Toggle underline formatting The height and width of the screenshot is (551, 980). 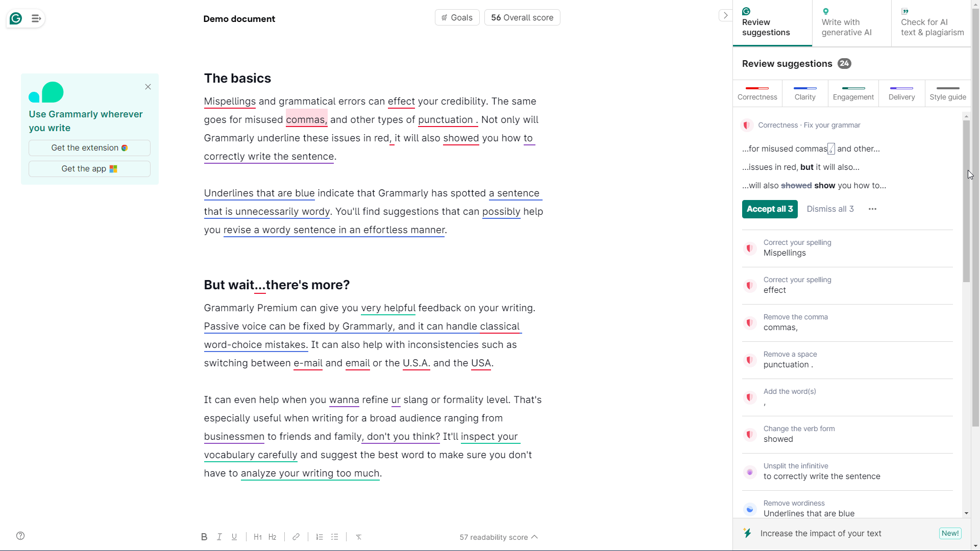pos(234,537)
